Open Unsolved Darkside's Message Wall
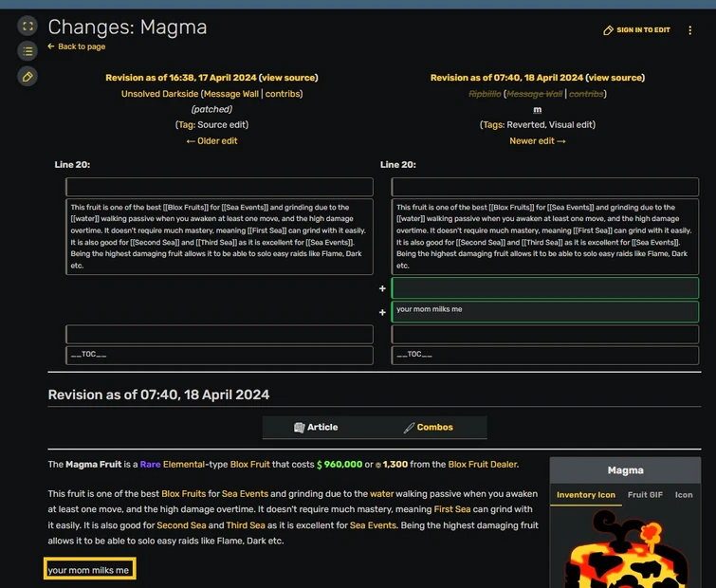The height and width of the screenshot is (588, 716). tap(231, 94)
